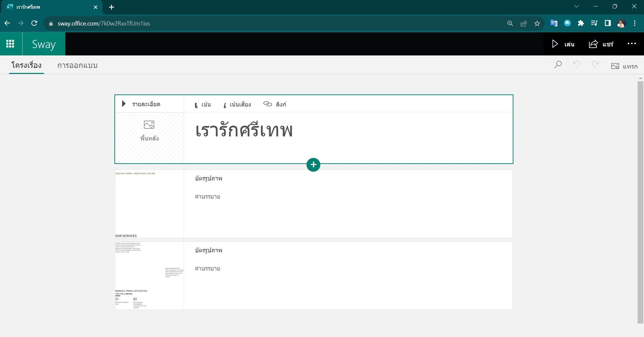Play the Sway presentation (เล่น)

click(563, 44)
